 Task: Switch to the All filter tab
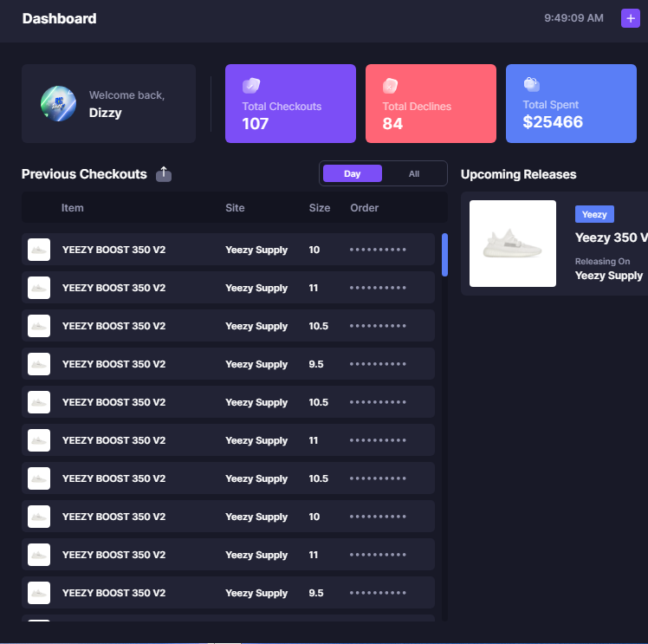pos(414,173)
